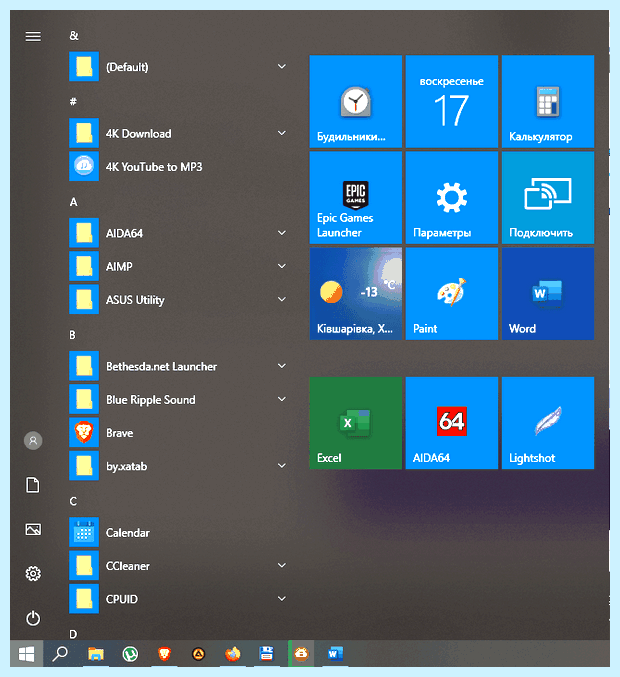This screenshot has height=677, width=620.
Task: Click the letter A section header
Action: pyautogui.click(x=73, y=202)
